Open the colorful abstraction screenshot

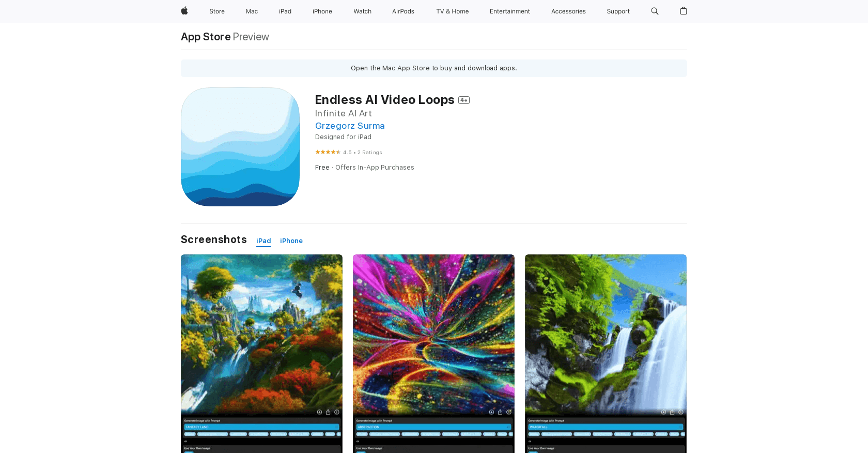coord(433,354)
